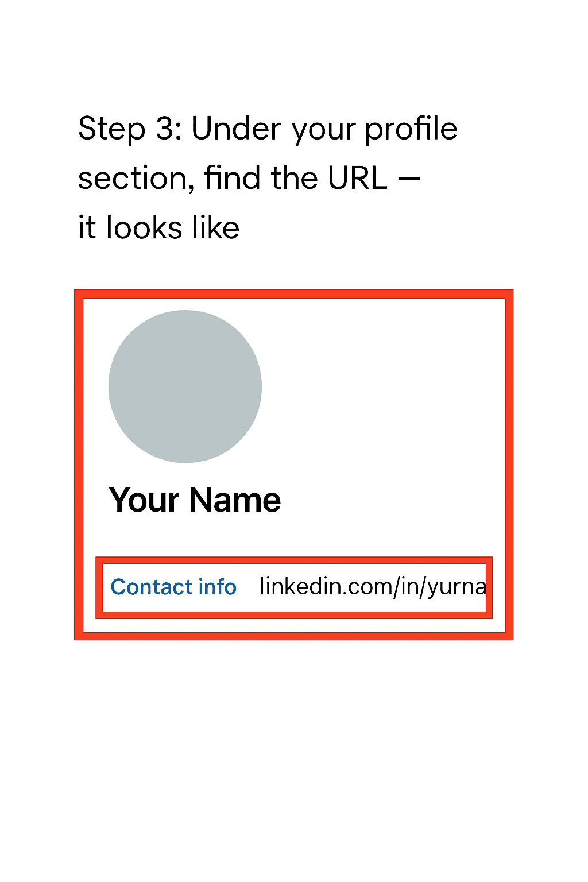Click the gray profile picture placeholder

click(x=185, y=386)
